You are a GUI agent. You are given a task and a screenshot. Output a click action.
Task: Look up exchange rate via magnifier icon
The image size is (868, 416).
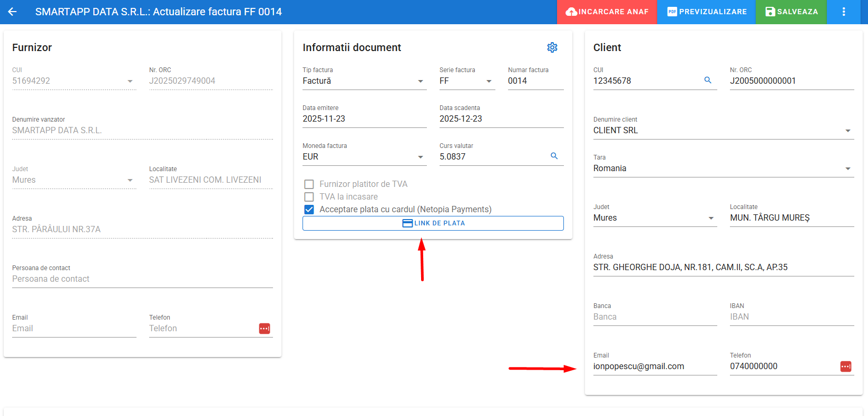pyautogui.click(x=554, y=156)
